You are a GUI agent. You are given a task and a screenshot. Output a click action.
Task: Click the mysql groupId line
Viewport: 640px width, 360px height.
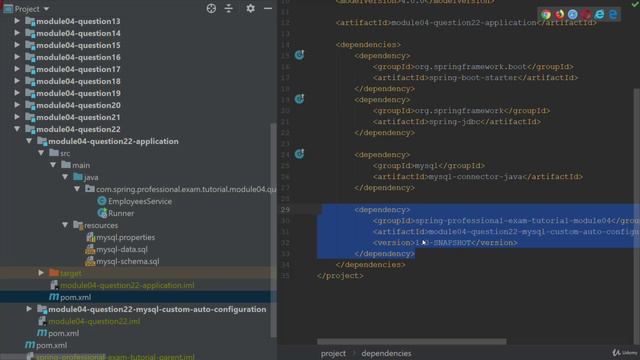429,165
